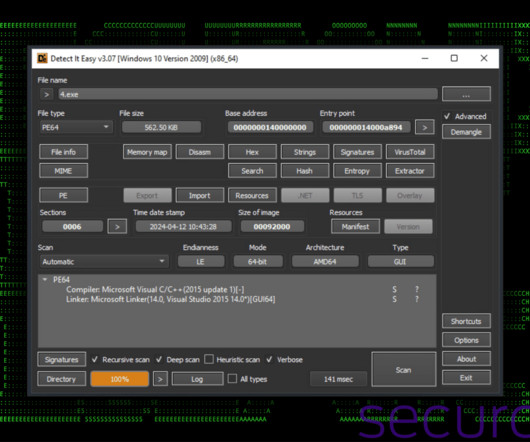
Task: Click the Sections count 0006
Action: pos(72,226)
